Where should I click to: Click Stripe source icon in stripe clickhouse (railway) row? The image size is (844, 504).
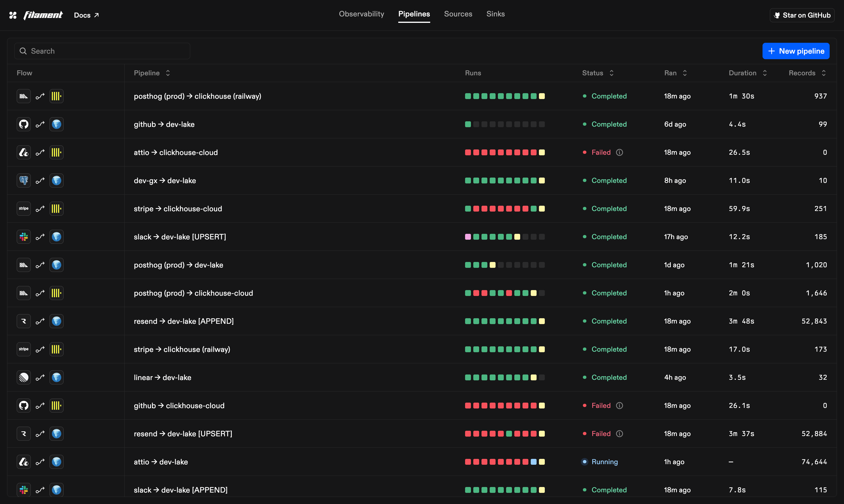point(24,349)
